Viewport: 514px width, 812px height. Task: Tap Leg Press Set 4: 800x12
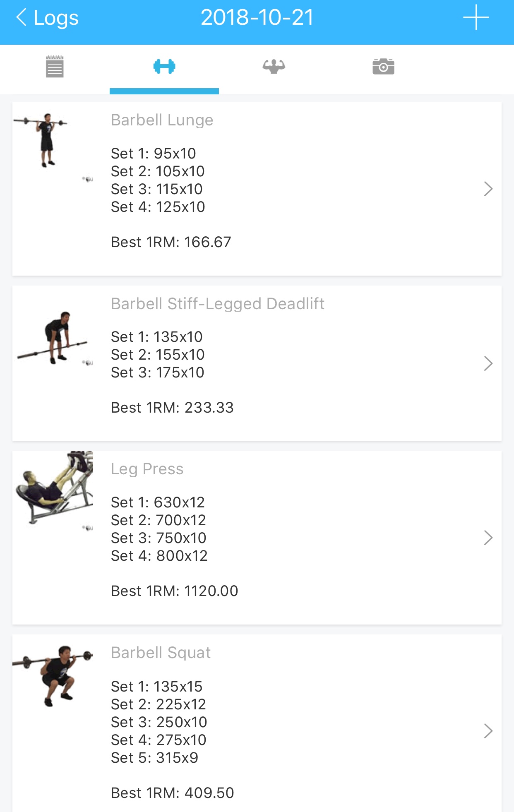[159, 556]
